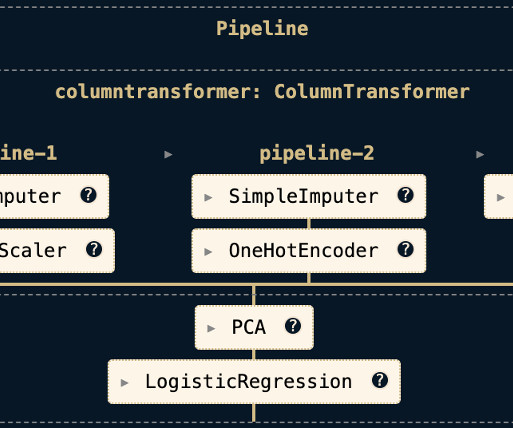Click help icon on pipeline-1 imputer box
Image resolution: width=513 pixels, height=428 pixels.
click(88, 195)
